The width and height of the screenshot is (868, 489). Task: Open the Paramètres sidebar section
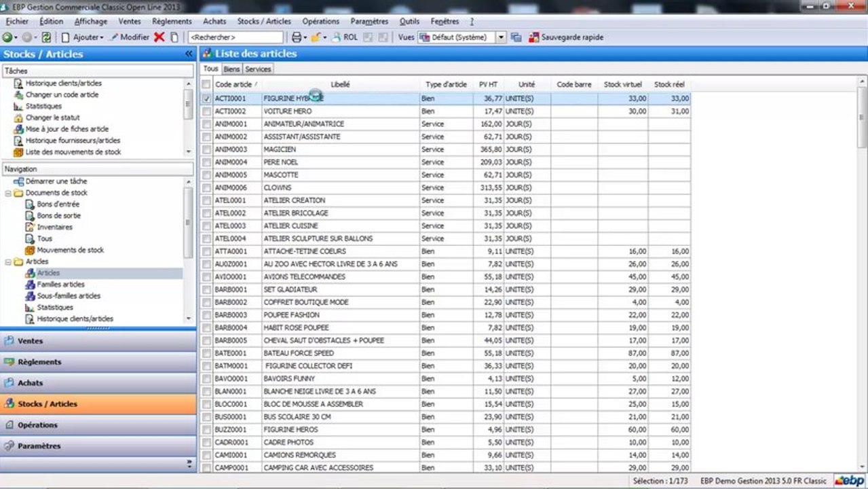click(98, 446)
